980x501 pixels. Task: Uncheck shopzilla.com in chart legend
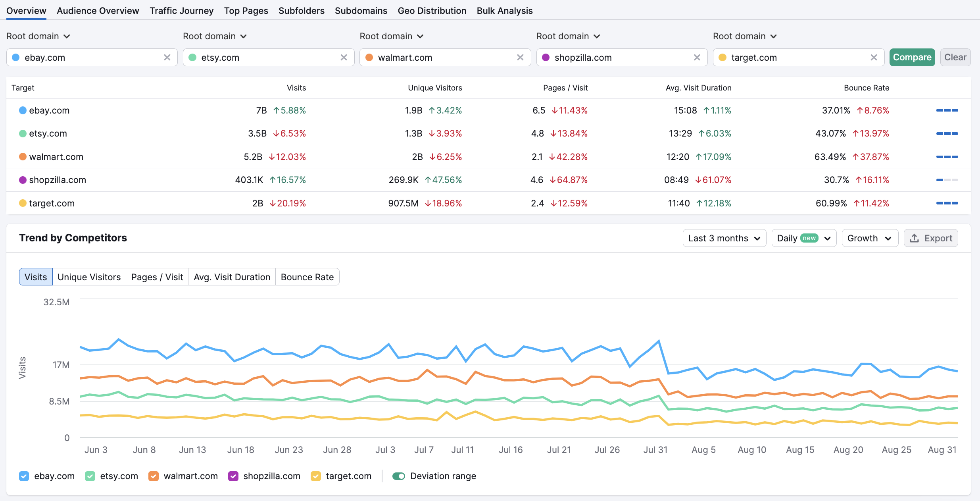click(x=233, y=476)
